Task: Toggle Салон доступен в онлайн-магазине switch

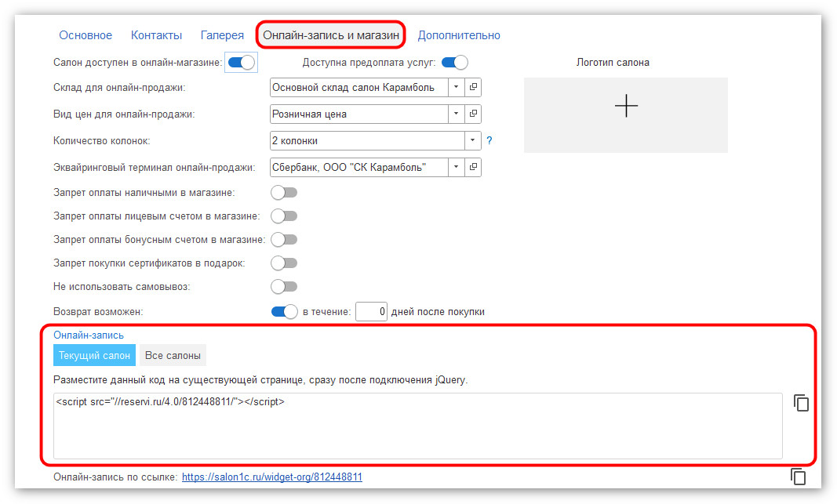Action: point(242,63)
